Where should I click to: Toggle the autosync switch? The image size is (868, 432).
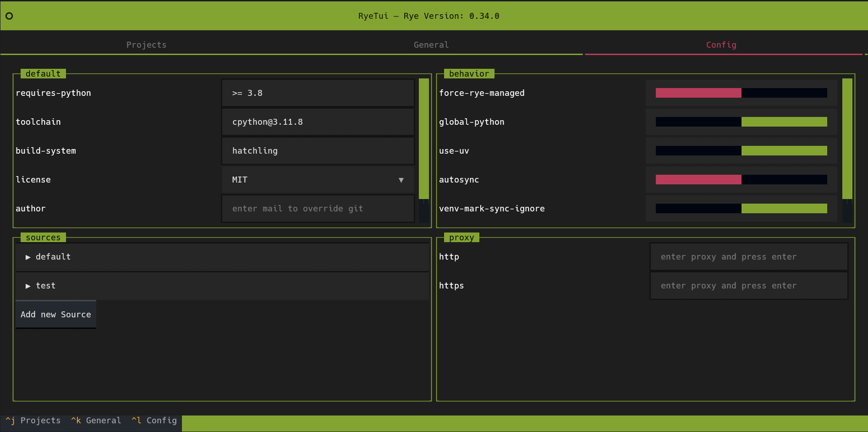(741, 180)
